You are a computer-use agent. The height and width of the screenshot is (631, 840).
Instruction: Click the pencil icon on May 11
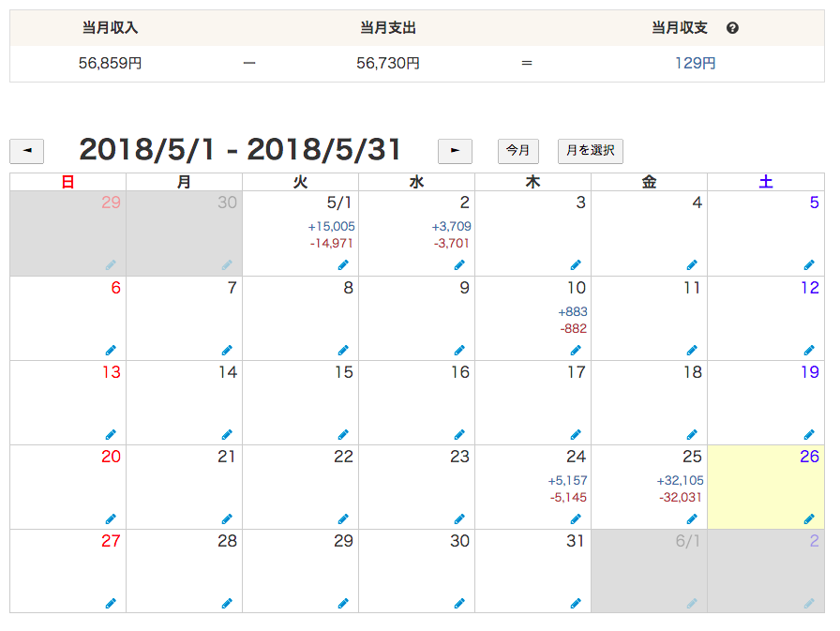coord(692,351)
